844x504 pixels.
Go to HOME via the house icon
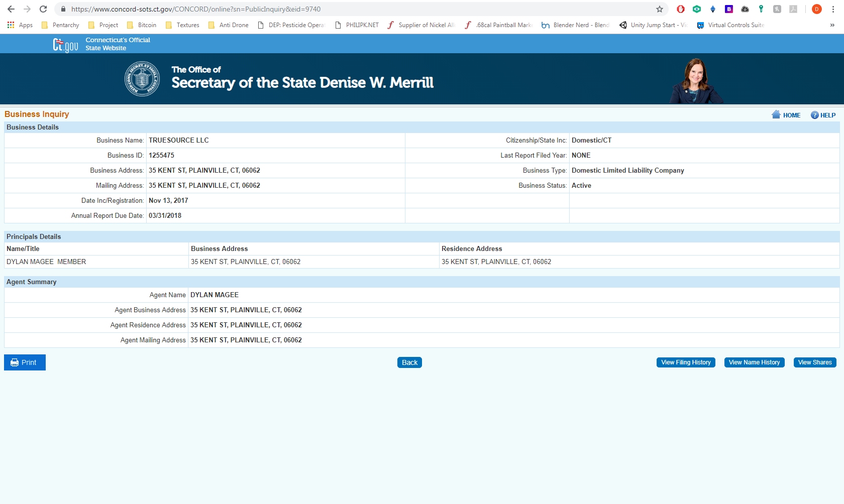coord(776,115)
